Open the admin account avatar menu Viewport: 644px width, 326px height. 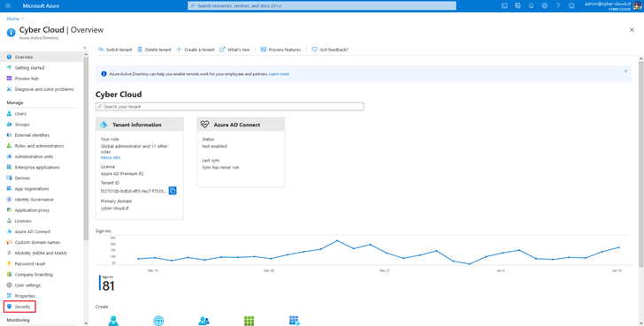(637, 5)
